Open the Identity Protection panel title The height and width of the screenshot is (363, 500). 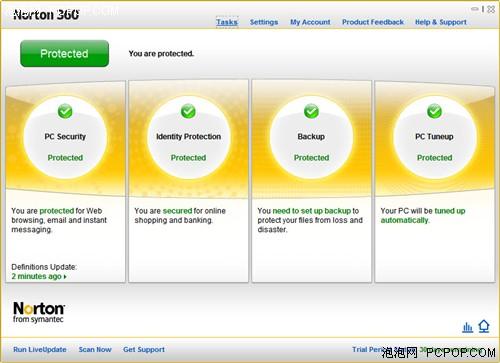188,137
